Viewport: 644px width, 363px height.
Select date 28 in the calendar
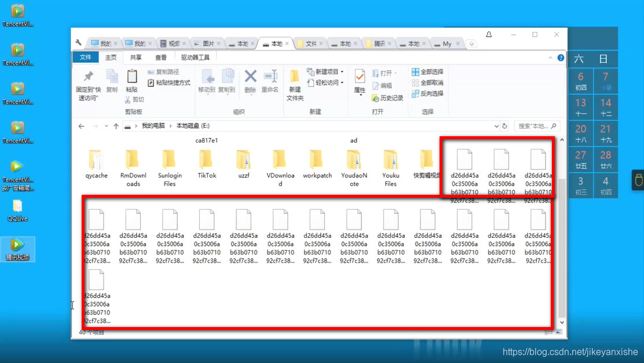605,159
